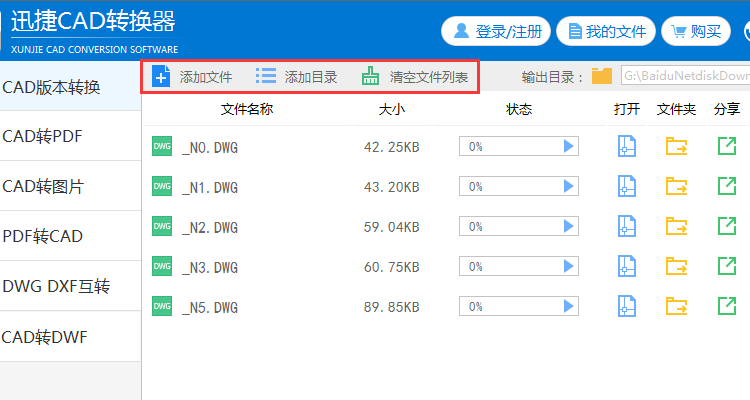Select the file name _N0.DWG
The width and height of the screenshot is (750, 400).
pyautogui.click(x=210, y=147)
